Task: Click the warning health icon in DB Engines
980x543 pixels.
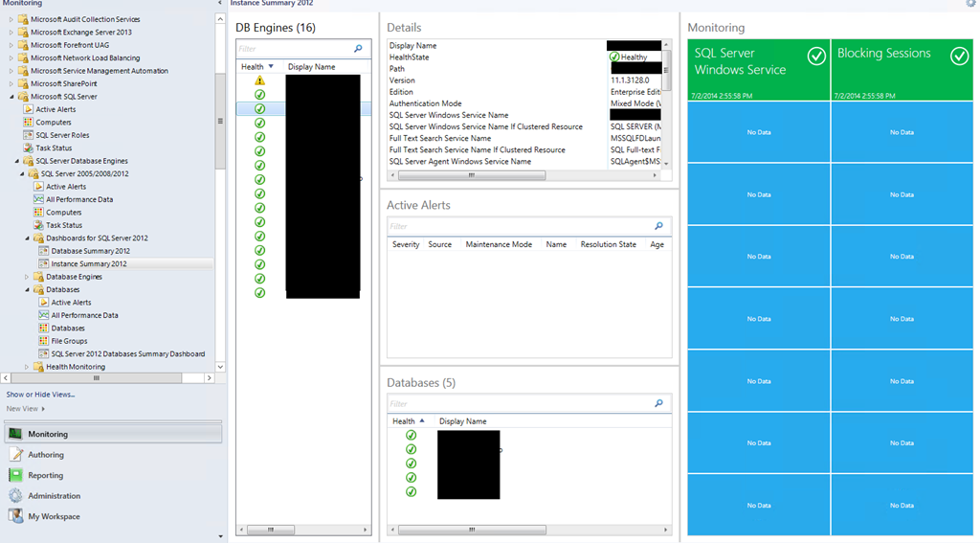Action: 259,81
